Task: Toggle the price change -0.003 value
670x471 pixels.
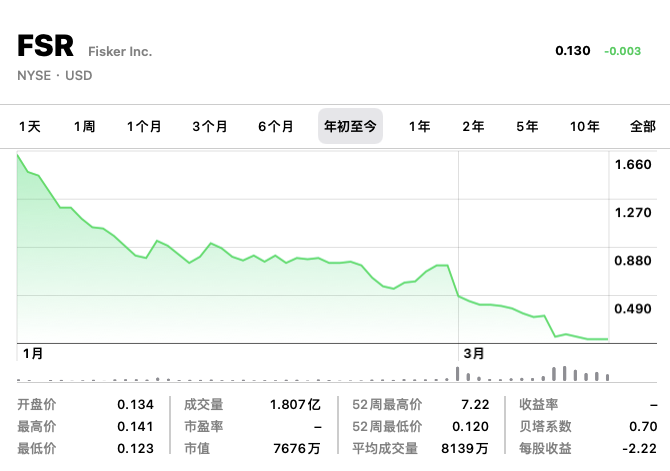Action: click(623, 51)
